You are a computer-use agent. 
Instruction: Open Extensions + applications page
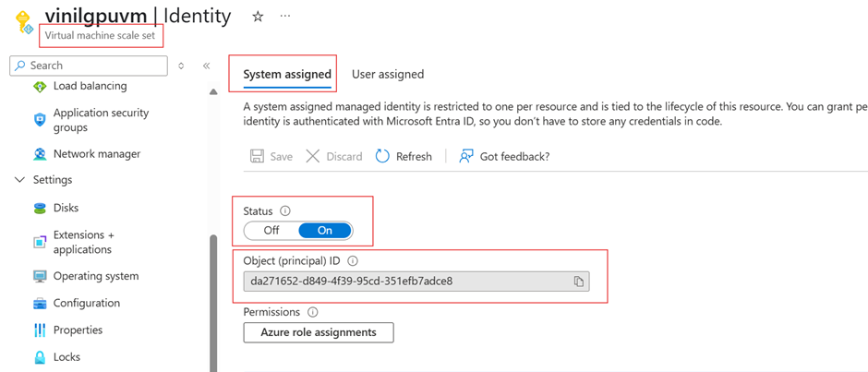coord(83,242)
